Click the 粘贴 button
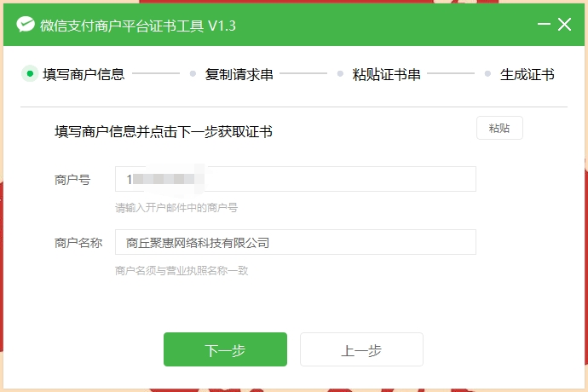 [499, 128]
